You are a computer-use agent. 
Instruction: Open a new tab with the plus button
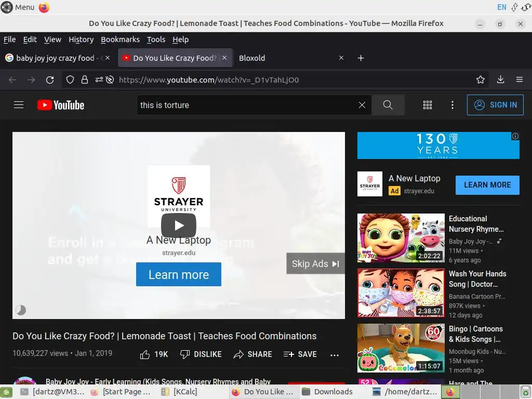(361, 58)
